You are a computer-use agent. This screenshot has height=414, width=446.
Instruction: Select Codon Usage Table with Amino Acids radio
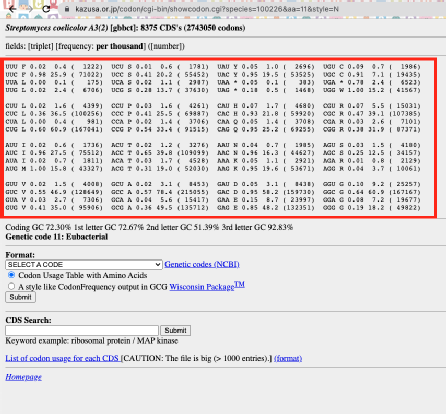tap(11, 275)
